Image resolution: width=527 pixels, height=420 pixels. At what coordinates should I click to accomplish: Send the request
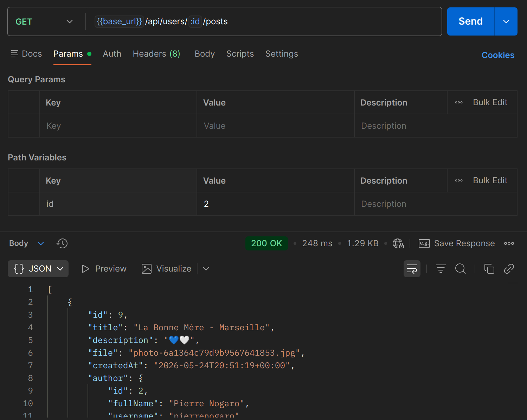point(470,21)
